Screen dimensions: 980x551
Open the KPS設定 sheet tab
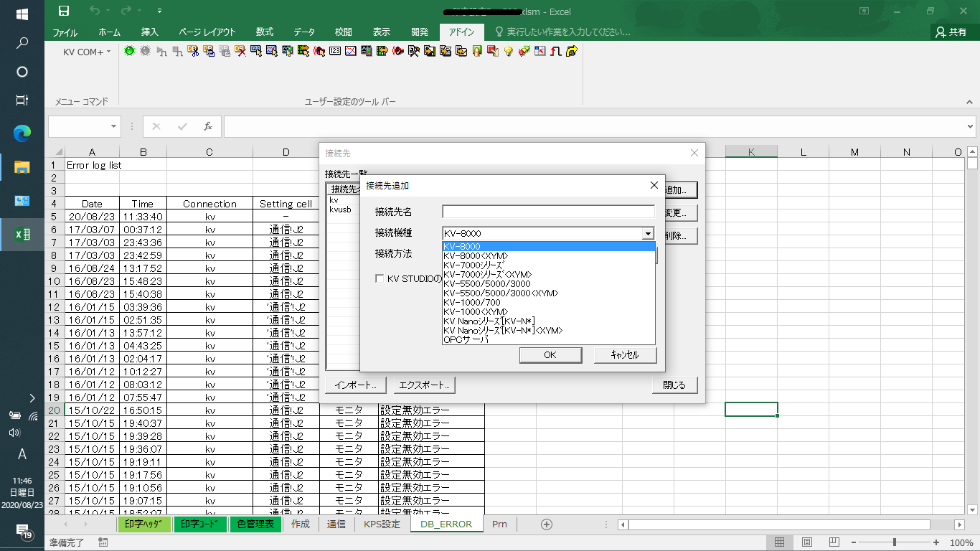[x=382, y=524]
